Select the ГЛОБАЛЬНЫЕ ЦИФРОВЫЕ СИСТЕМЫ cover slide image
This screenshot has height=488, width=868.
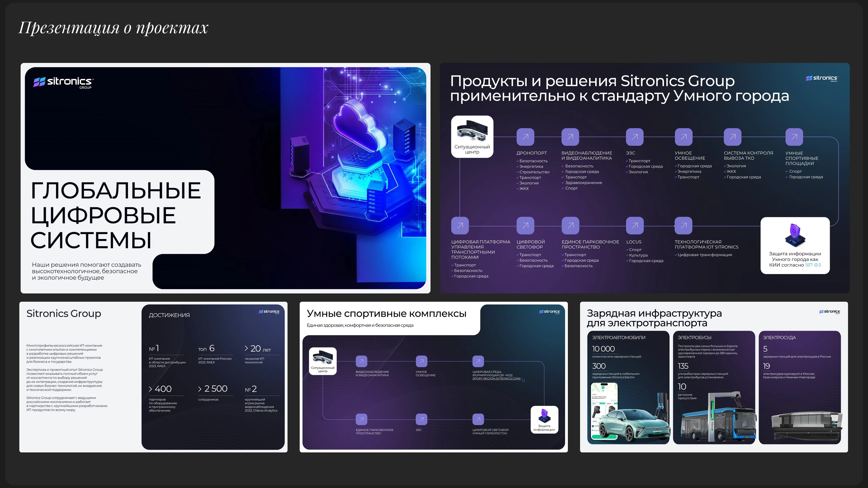click(225, 178)
